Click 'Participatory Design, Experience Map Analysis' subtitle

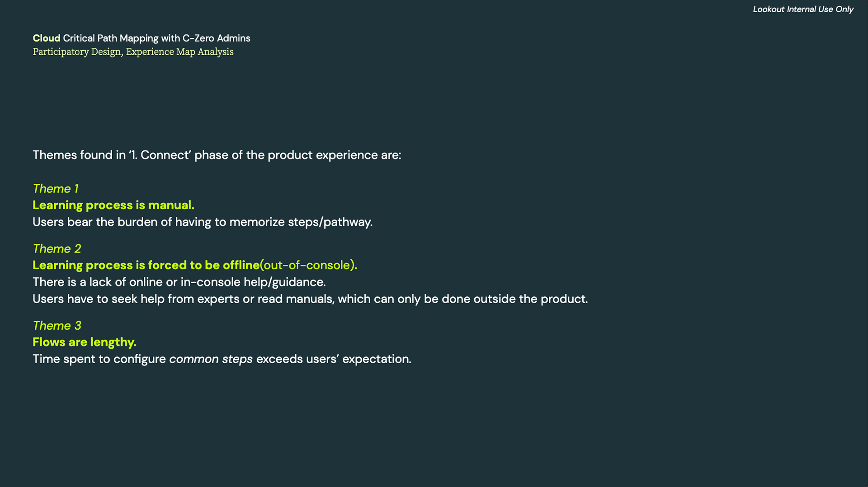pos(133,52)
